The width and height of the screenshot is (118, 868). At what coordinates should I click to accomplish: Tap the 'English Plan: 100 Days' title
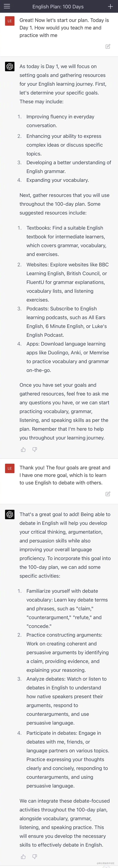[x=58, y=6]
